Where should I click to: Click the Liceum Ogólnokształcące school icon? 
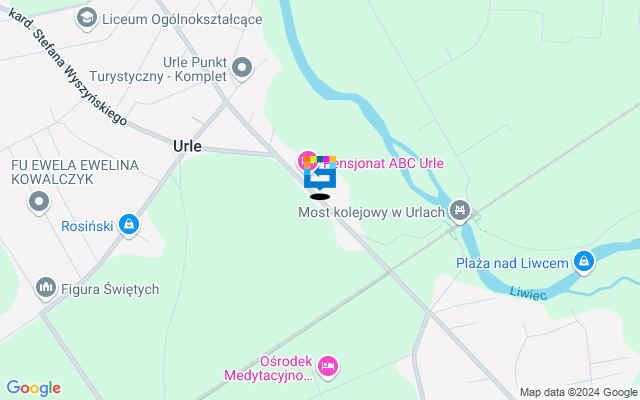87,18
